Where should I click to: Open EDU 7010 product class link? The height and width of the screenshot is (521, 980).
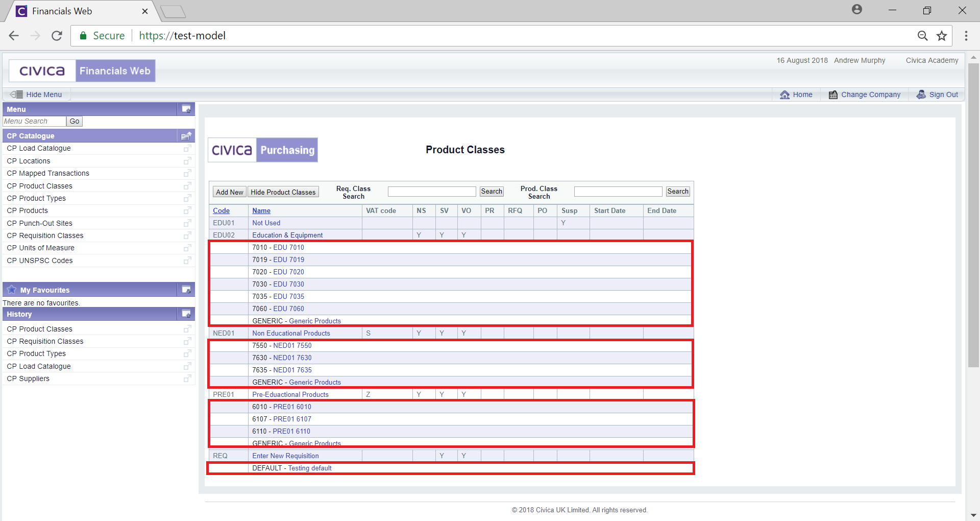(x=289, y=247)
